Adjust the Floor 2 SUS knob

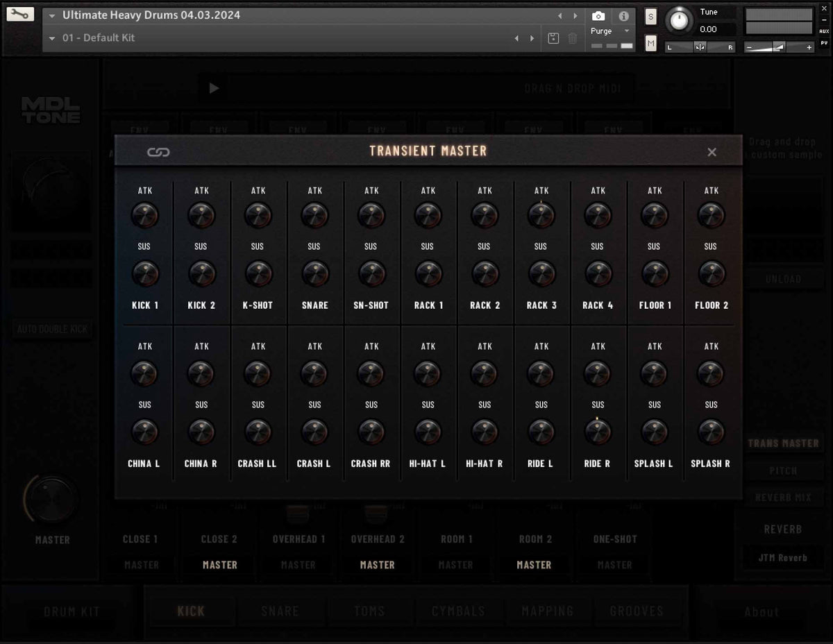712,274
